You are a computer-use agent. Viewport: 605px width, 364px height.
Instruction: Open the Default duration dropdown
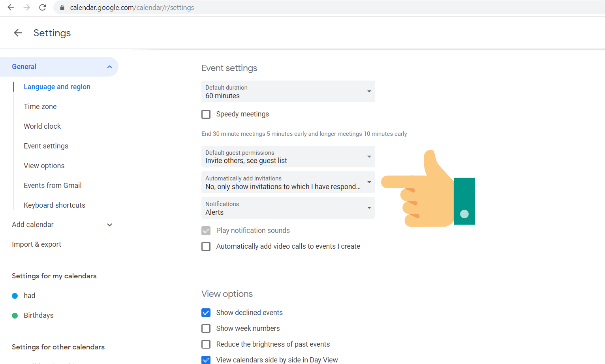point(288,92)
